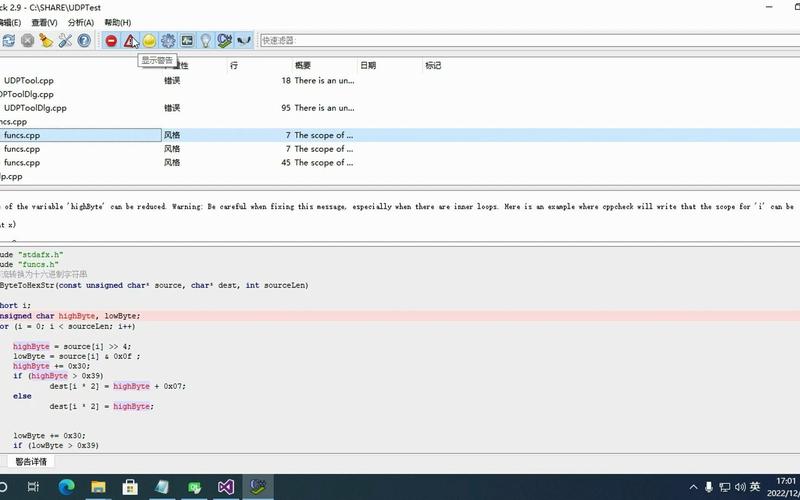Sort by the 标记 column header
This screenshot has height=500, width=800.
pyautogui.click(x=433, y=65)
